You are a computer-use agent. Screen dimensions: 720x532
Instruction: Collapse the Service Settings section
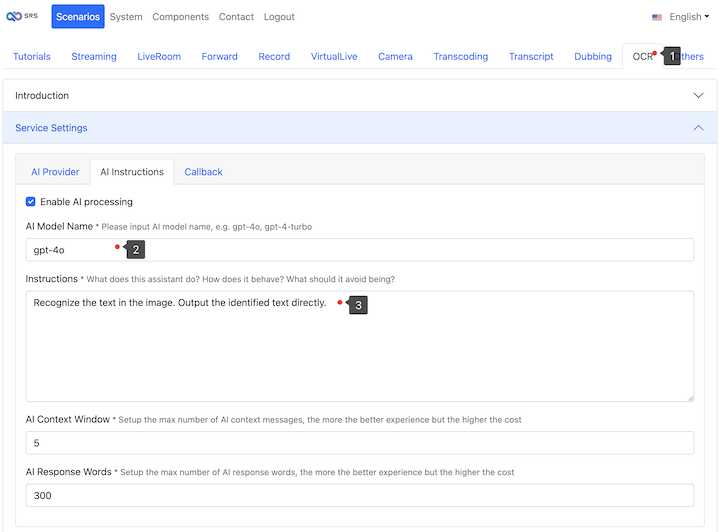[x=698, y=128]
